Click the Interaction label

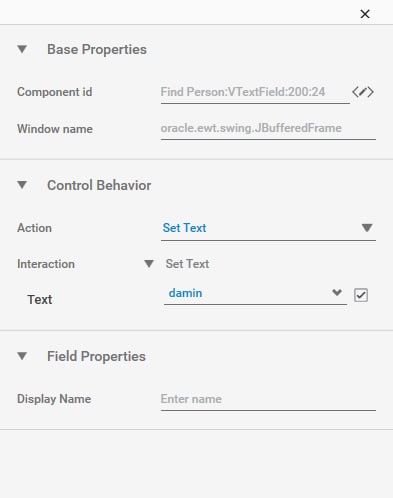[x=46, y=264]
